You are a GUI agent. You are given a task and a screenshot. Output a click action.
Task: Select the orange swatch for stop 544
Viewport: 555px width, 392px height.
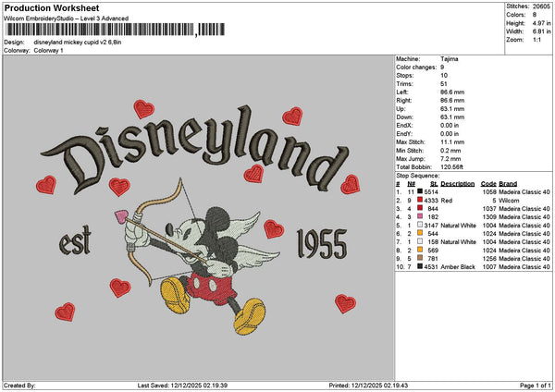point(422,233)
